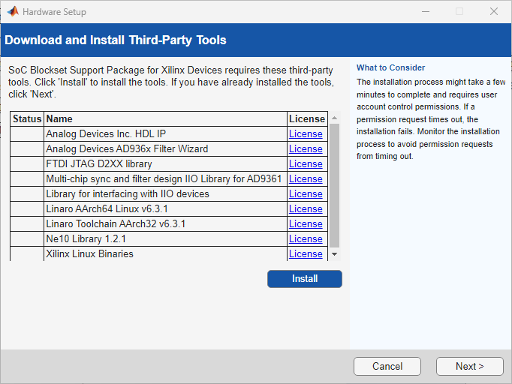Click the table scrollbar down arrow

tap(335, 254)
